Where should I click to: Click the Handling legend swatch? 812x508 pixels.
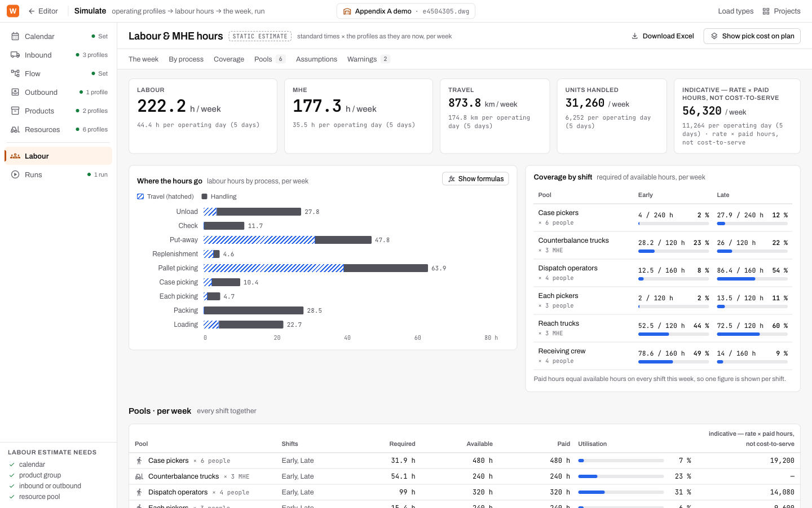[x=204, y=196]
